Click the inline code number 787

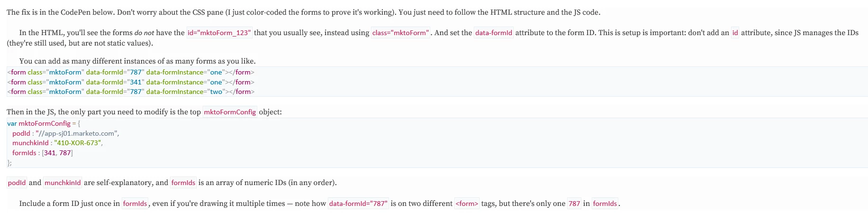[x=574, y=204]
